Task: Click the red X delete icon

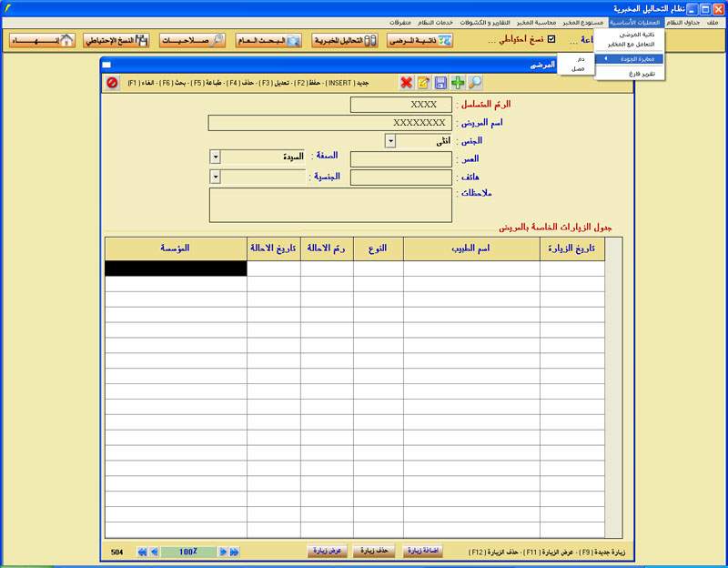Action: [407, 83]
